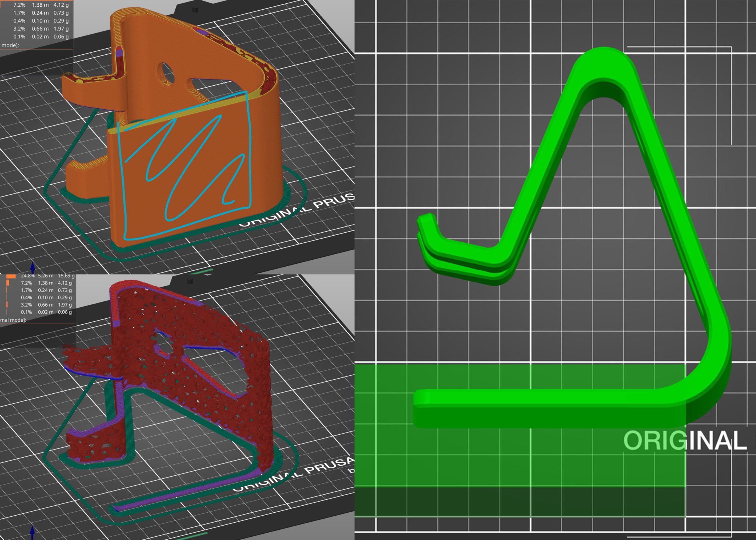This screenshot has width=756, height=540.
Task: Click the hook tip of the green stand
Action: pyautogui.click(x=425, y=219)
